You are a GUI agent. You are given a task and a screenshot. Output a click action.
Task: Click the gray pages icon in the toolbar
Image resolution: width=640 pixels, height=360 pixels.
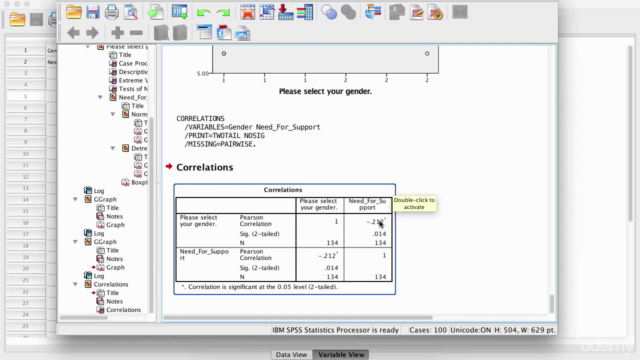pos(397,12)
